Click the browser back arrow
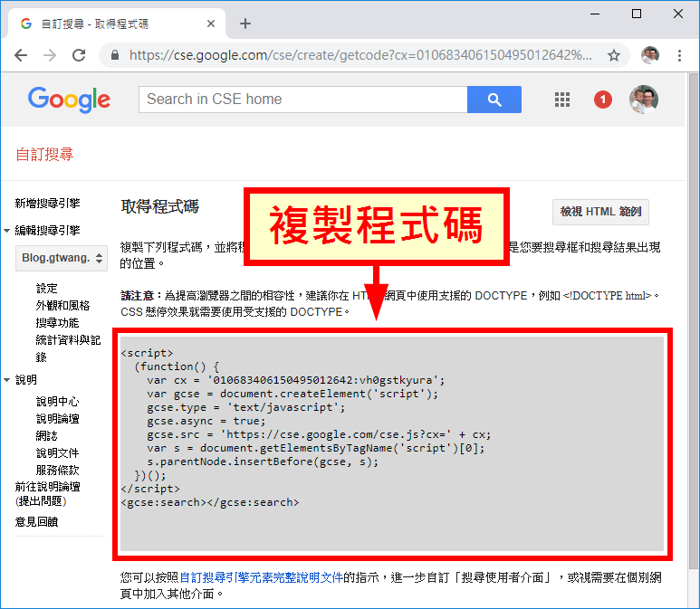This screenshot has width=700, height=609. coord(21,55)
